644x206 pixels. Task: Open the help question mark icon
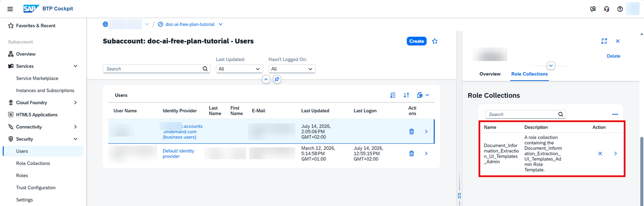click(x=620, y=9)
